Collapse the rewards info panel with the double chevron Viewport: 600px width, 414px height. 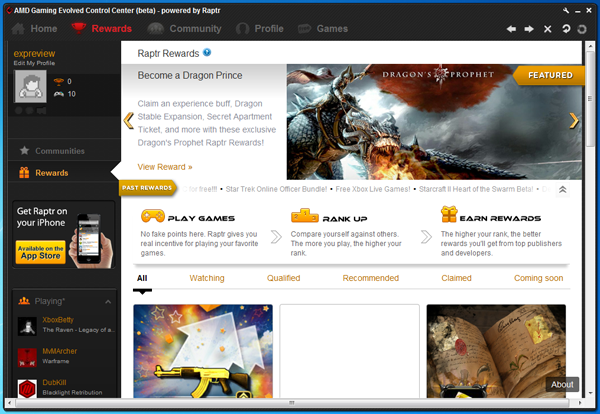click(x=562, y=189)
